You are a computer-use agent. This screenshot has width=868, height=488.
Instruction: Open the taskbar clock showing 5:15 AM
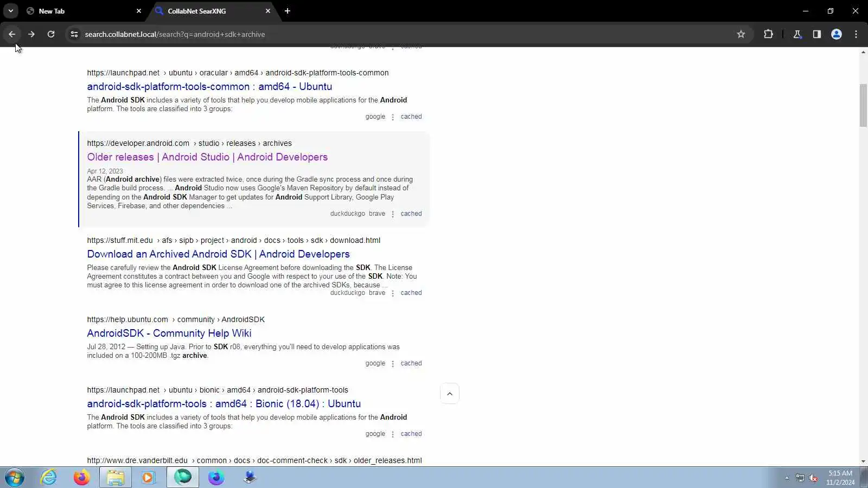[x=840, y=478]
